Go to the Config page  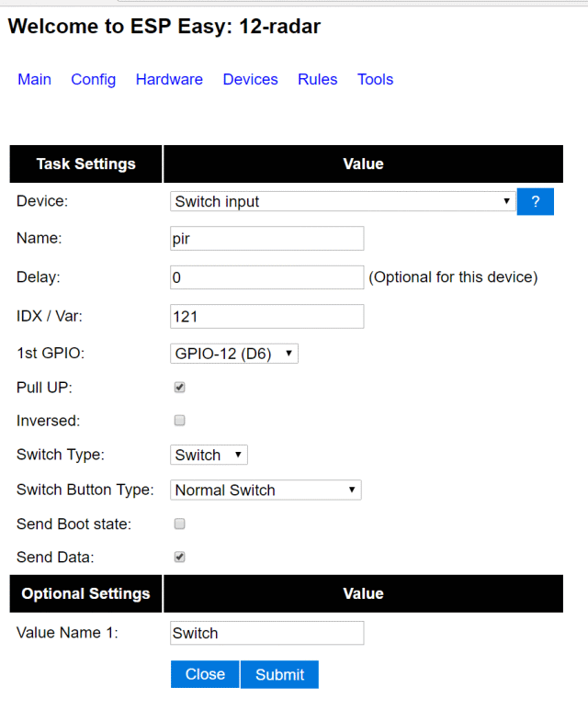click(94, 79)
